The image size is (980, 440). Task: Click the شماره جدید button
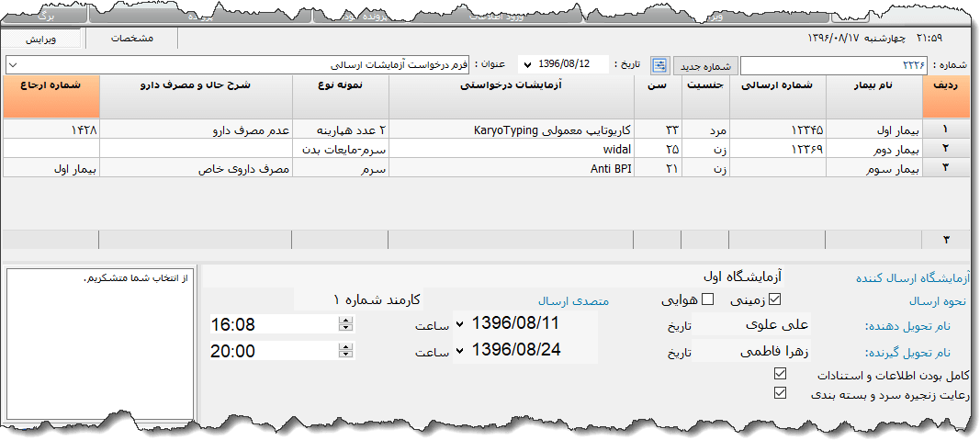click(x=705, y=65)
